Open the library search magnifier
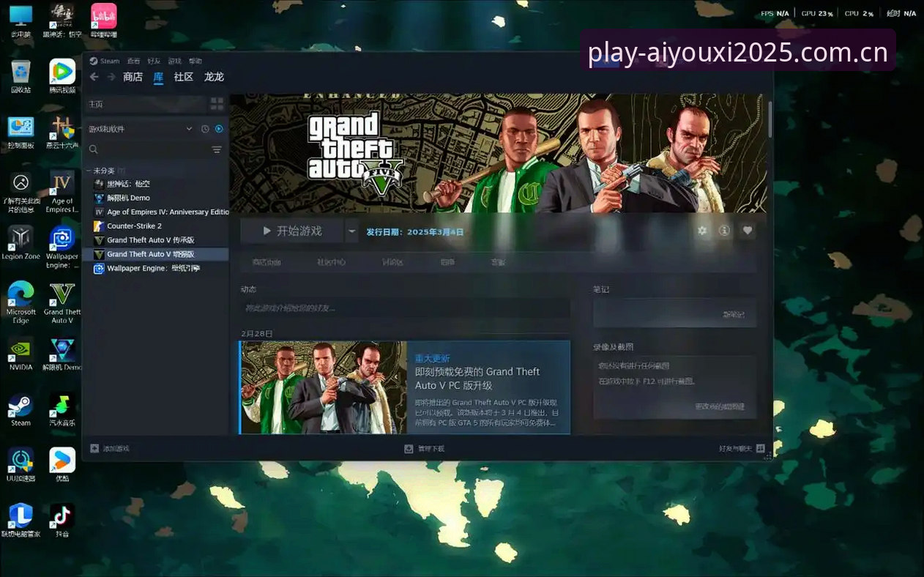The image size is (924, 577). 94,149
